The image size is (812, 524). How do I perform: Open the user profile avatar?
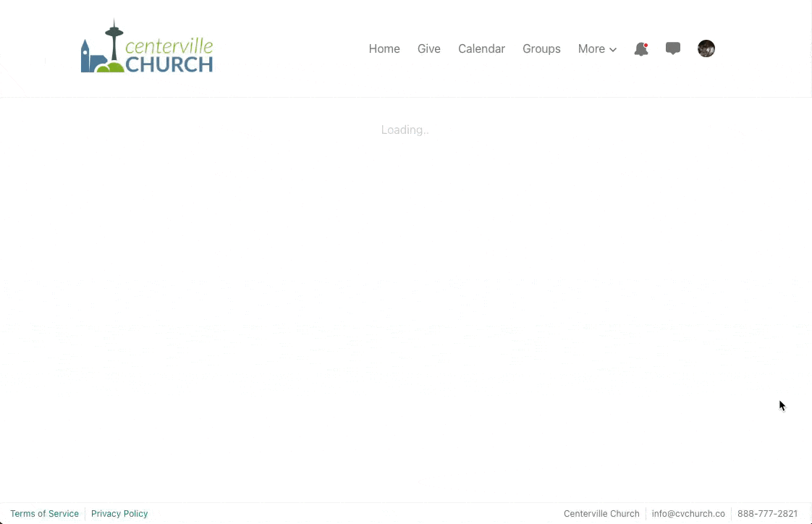(x=706, y=48)
